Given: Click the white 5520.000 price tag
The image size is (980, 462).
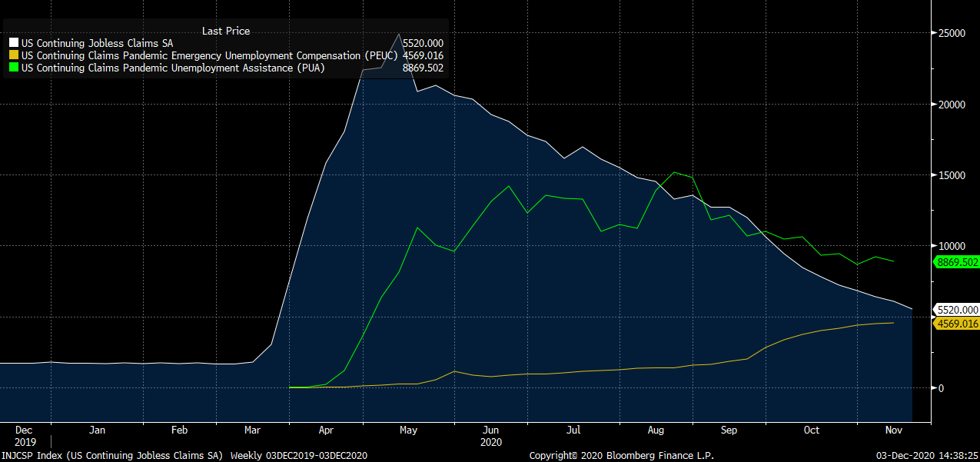Looking at the screenshot, I should [958, 310].
